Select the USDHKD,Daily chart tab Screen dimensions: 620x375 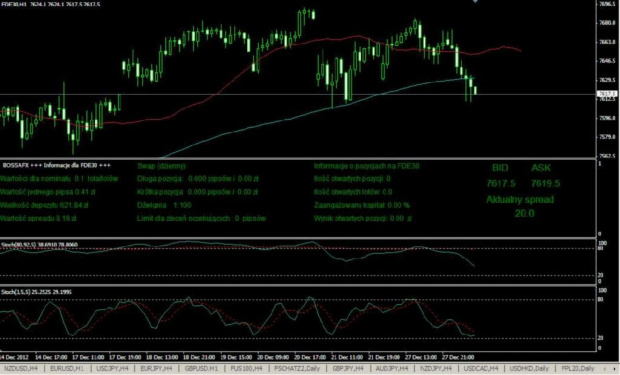[x=529, y=369]
